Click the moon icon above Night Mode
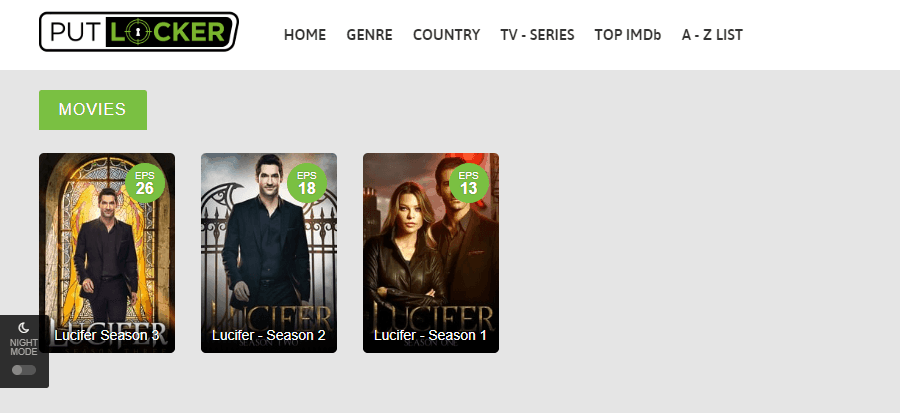The height and width of the screenshot is (413, 900). click(x=24, y=328)
